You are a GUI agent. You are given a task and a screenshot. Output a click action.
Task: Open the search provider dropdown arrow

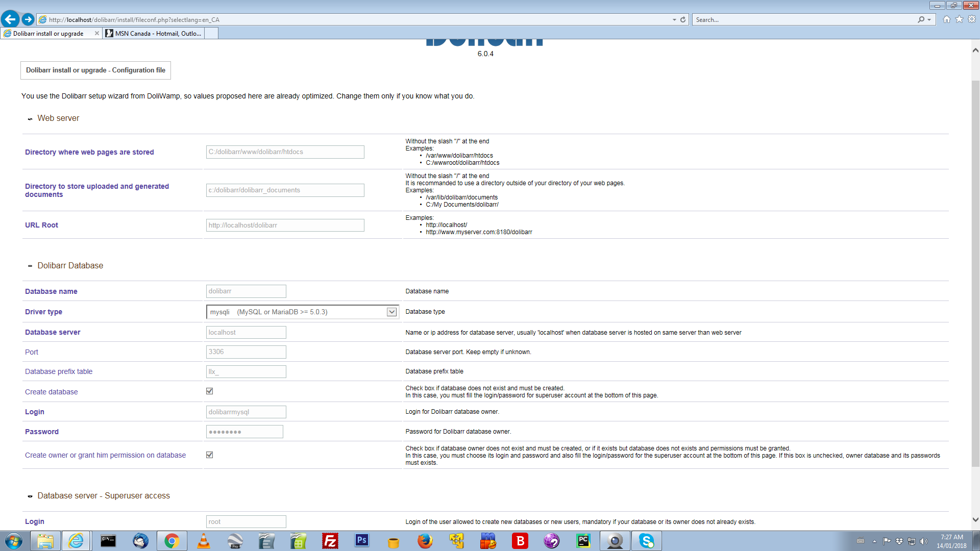(929, 19)
